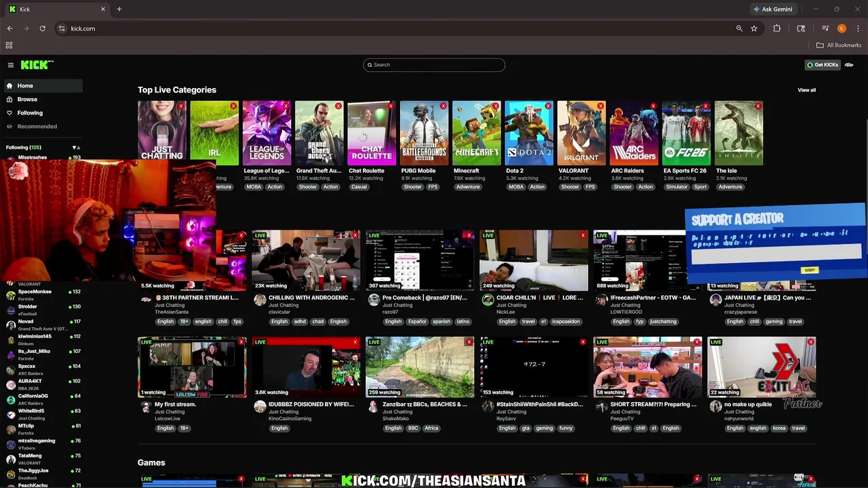
Task: Click the Africa tag on ShakoMako stream
Action: tap(431, 428)
